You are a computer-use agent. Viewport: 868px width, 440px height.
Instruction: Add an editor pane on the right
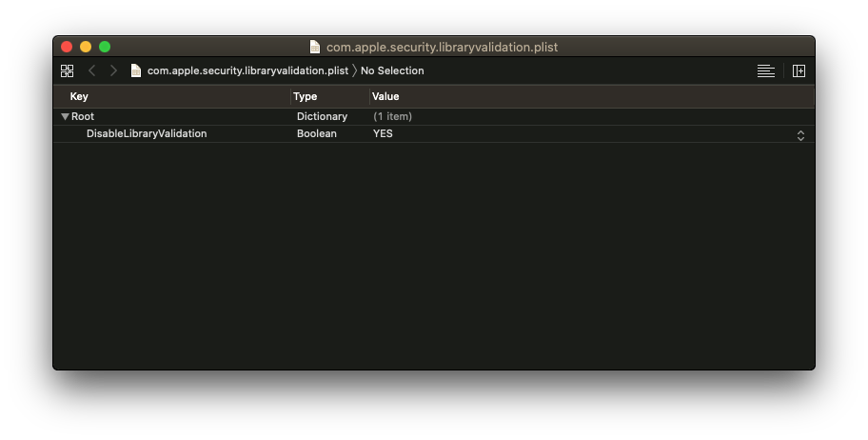point(799,70)
